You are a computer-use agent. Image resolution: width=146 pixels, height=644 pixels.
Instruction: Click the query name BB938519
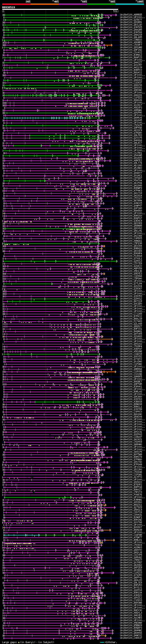pyautogui.click(x=8, y=8)
